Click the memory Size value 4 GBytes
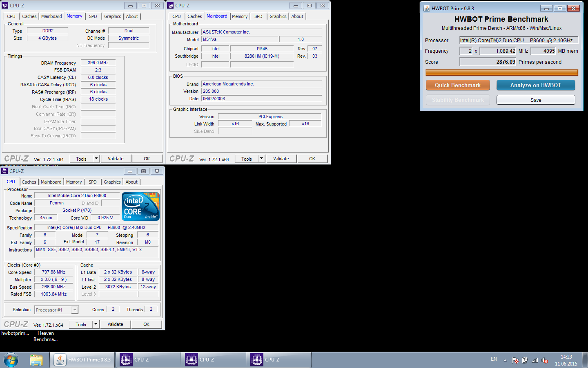 (x=48, y=38)
